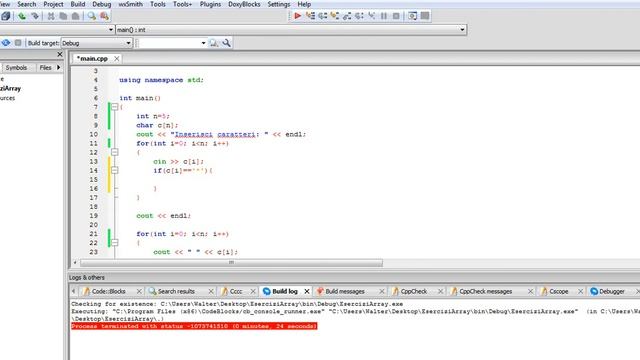Open the Build target Debug dropdown
Image resolution: width=640 pixels, height=360 pixels.
pyautogui.click(x=128, y=43)
